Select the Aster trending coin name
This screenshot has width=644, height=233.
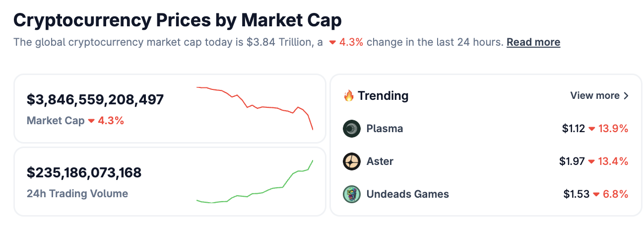click(380, 161)
